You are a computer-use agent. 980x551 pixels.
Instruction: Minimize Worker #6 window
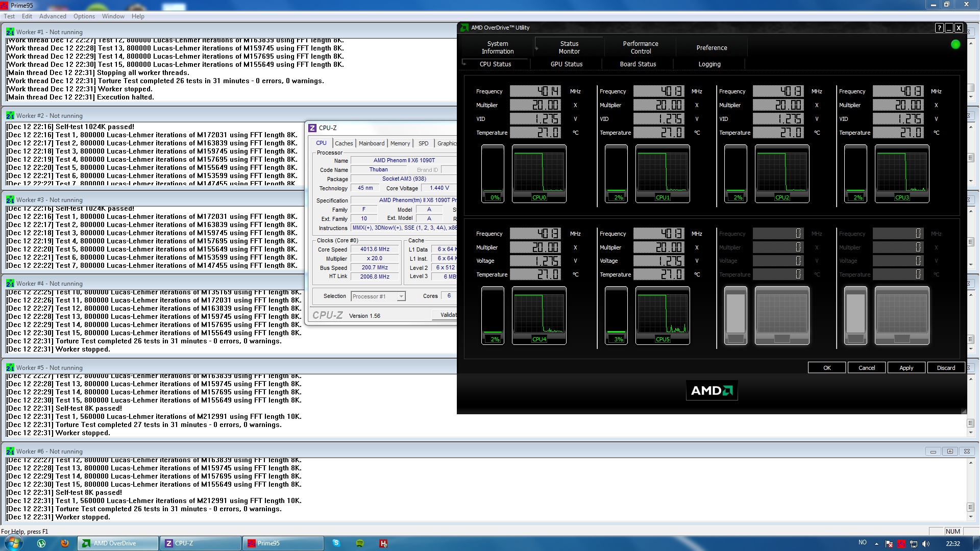933,452
